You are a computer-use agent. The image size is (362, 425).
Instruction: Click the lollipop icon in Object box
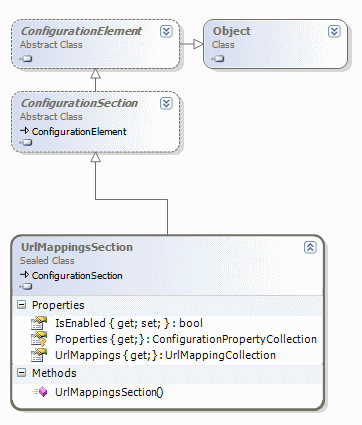click(x=218, y=59)
